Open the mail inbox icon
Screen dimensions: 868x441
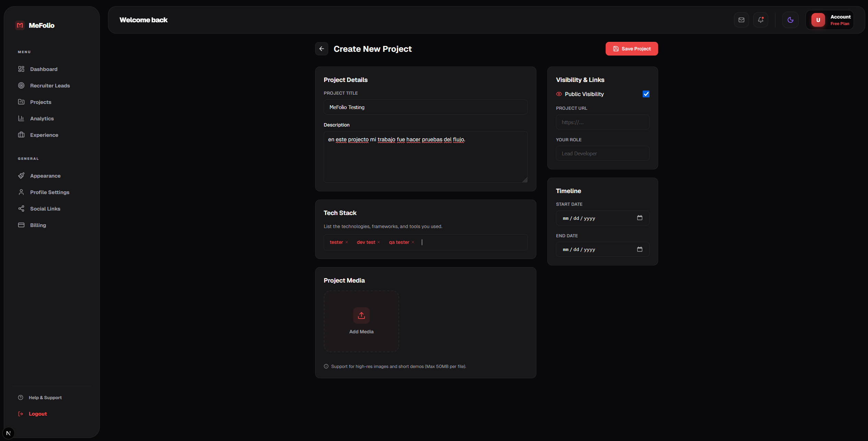pyautogui.click(x=741, y=20)
